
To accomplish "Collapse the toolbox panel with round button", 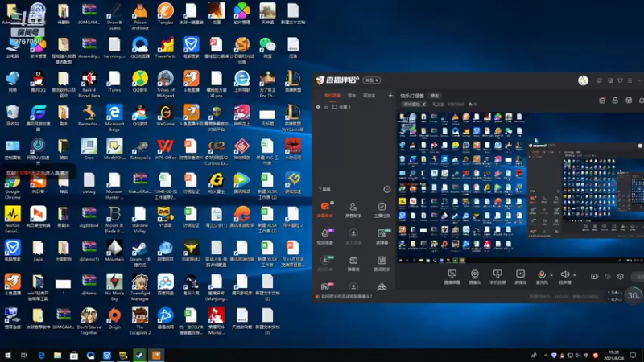I will tap(386, 189).
